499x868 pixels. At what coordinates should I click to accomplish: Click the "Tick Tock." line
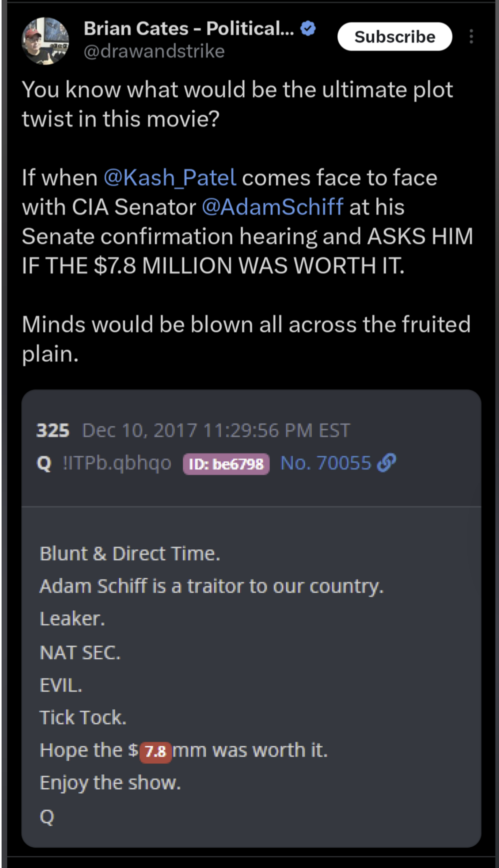pos(83,717)
